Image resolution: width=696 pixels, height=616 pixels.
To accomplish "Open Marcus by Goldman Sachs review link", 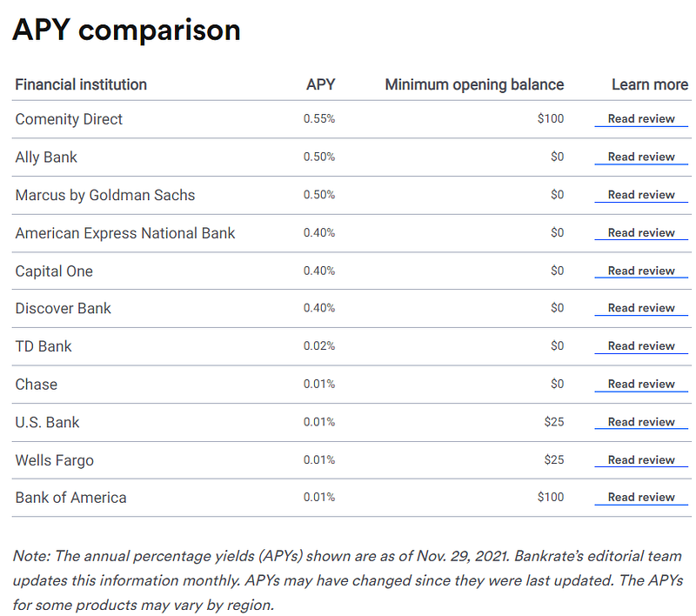I will [641, 195].
